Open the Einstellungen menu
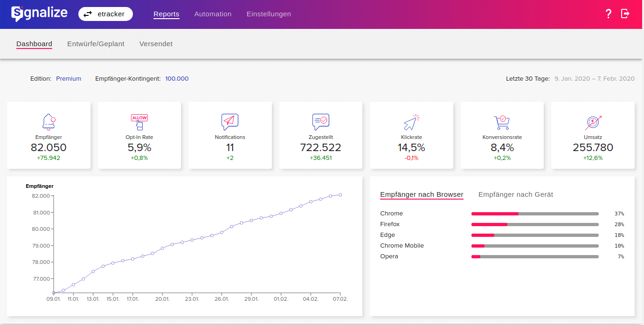This screenshot has height=325, width=644. click(x=269, y=14)
